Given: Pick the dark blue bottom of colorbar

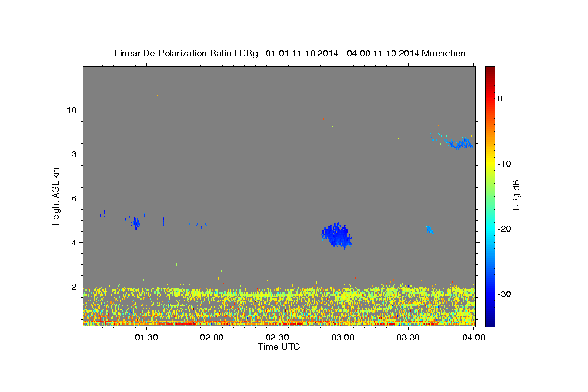Looking at the screenshot, I should 490,322.
